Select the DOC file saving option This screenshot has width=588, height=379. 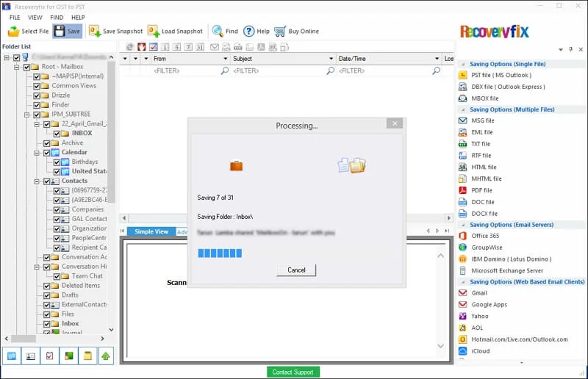tap(476, 202)
